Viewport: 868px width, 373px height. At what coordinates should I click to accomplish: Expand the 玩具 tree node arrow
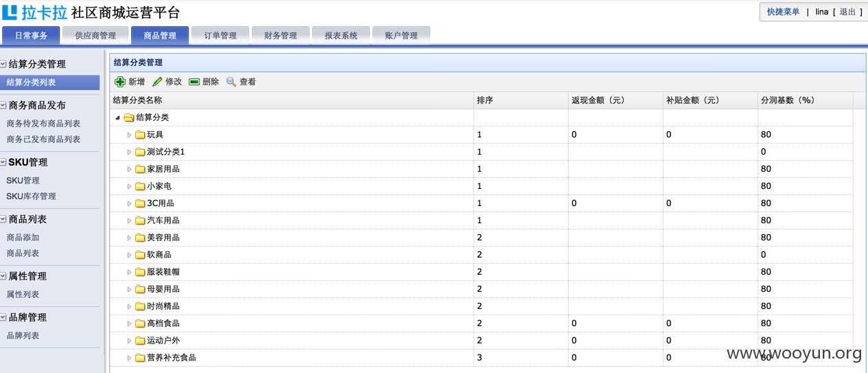[129, 135]
